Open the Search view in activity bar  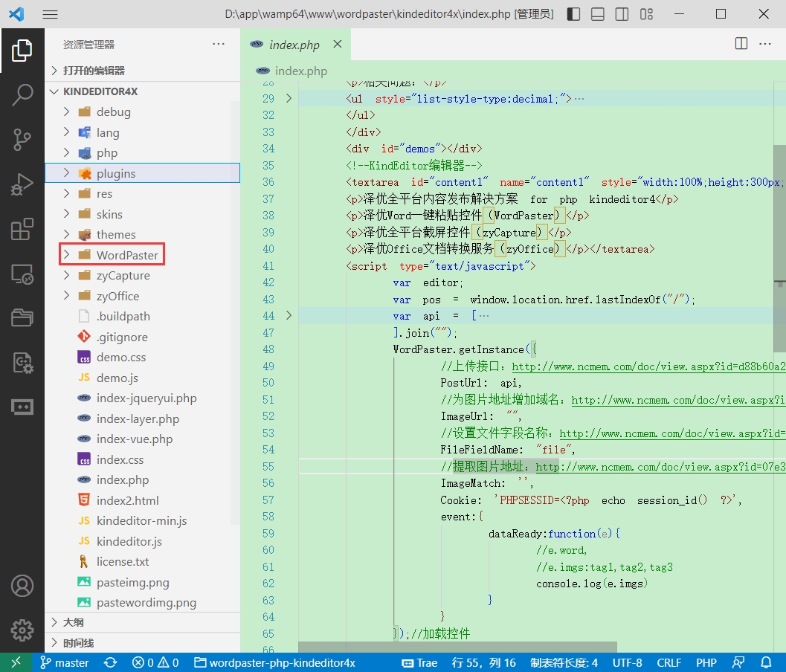(x=22, y=94)
